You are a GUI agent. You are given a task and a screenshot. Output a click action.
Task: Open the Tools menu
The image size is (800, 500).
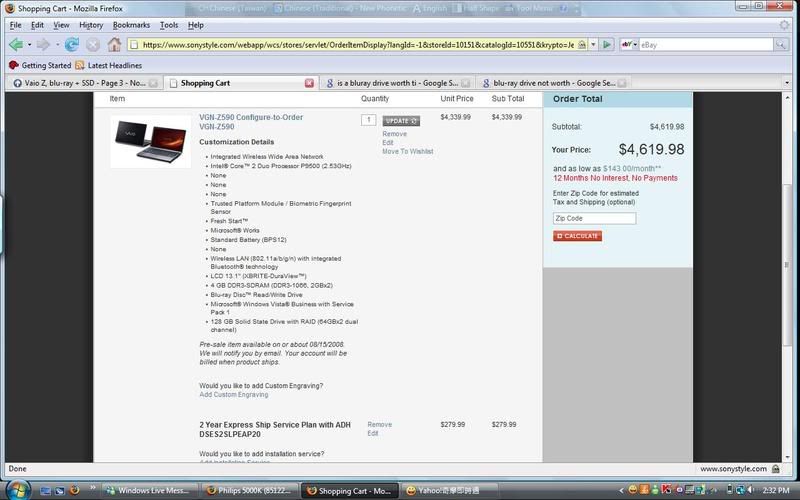(x=169, y=25)
